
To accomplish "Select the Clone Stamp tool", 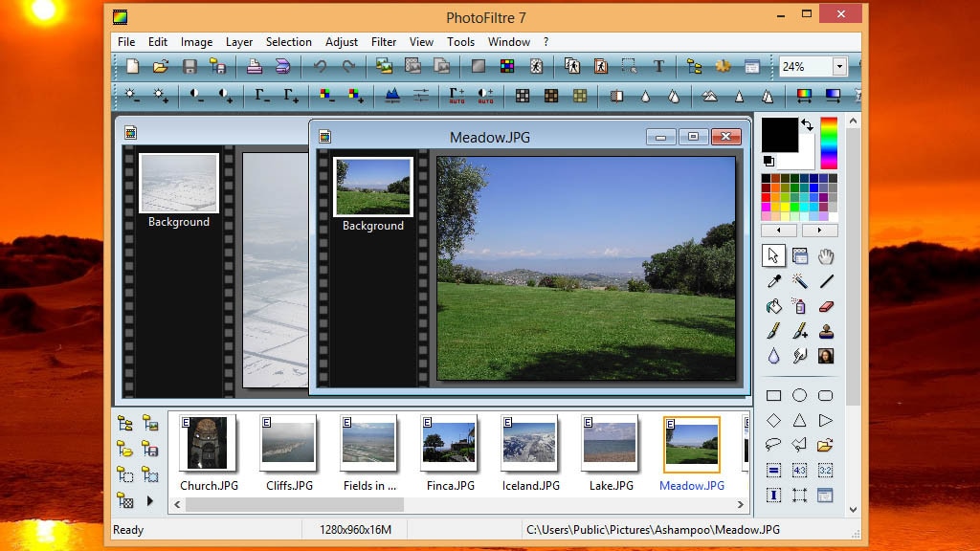I will (826, 331).
